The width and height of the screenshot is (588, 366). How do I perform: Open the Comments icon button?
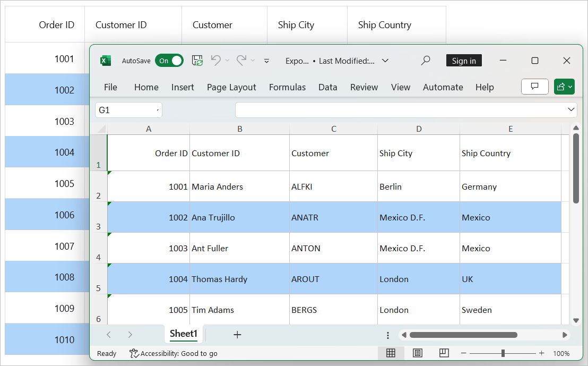coord(534,87)
